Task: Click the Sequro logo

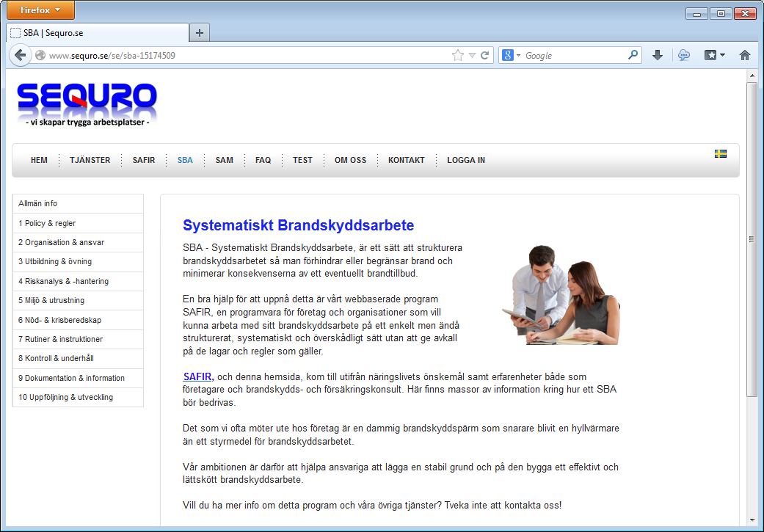Action: 87,105
